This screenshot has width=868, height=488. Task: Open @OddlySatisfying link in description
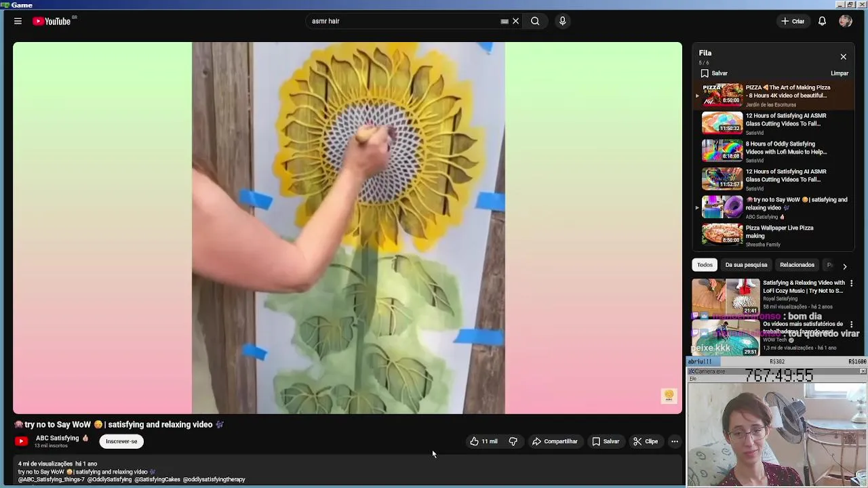click(x=109, y=479)
